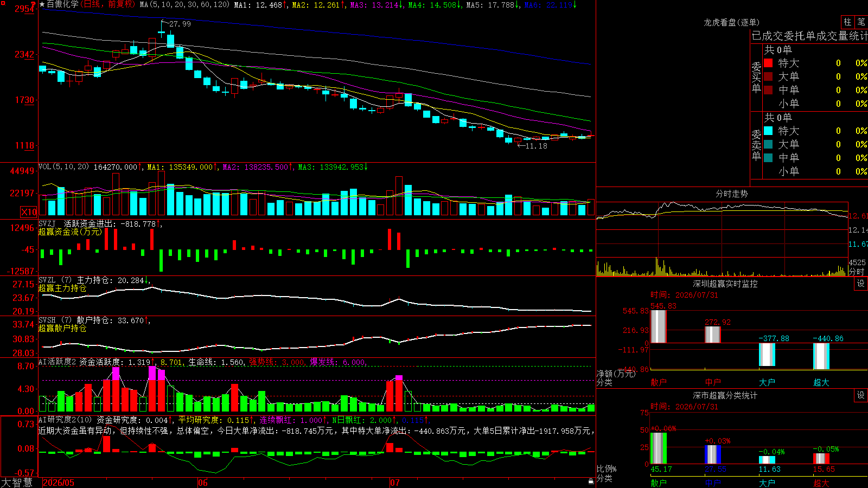Click 深圳超赢实时监控 panel title
The width and height of the screenshot is (868, 488).
(x=725, y=284)
